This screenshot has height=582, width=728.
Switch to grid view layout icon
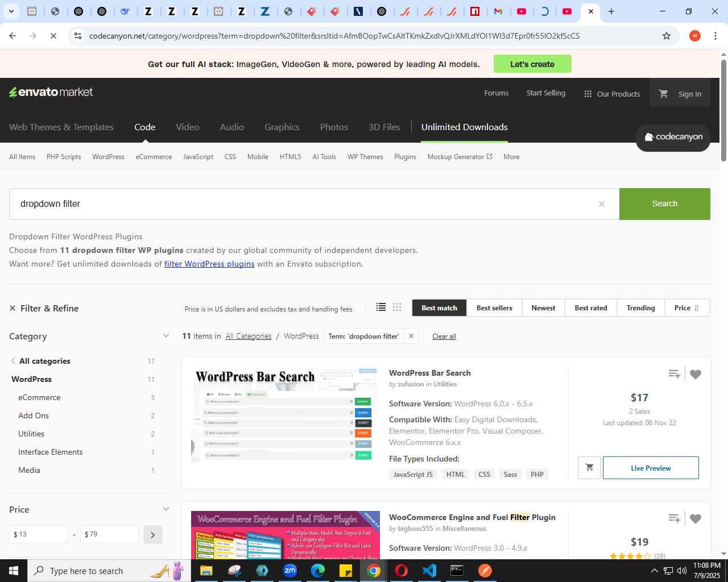[x=397, y=307]
